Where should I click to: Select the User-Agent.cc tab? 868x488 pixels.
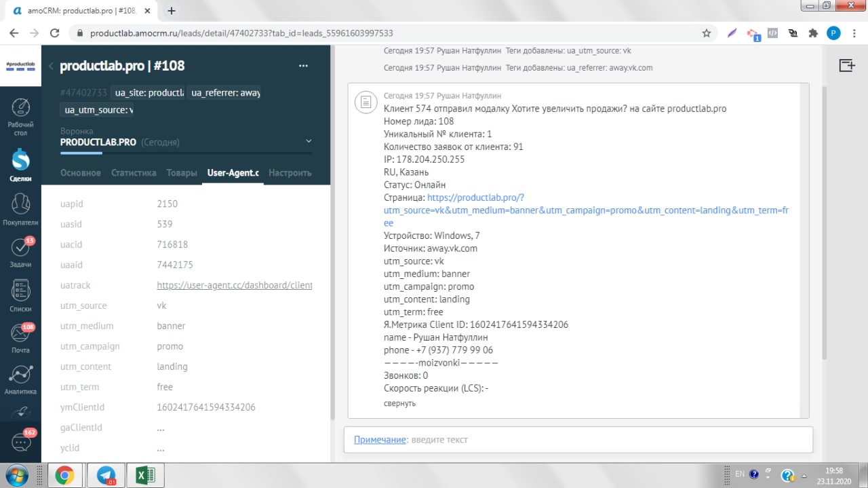[233, 173]
